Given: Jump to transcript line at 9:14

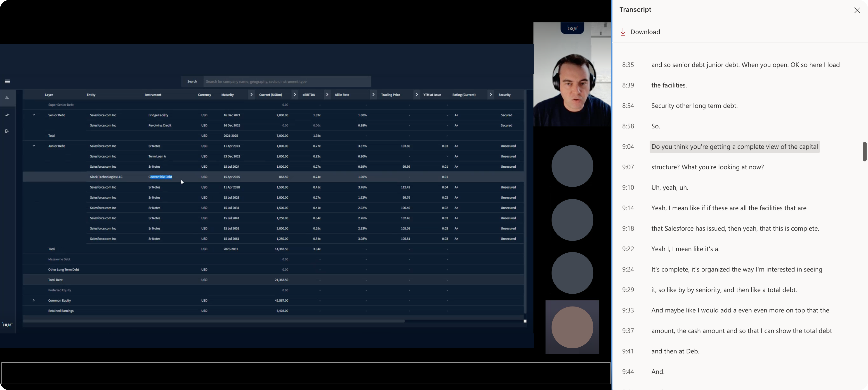Looking at the screenshot, I should click(x=729, y=208).
